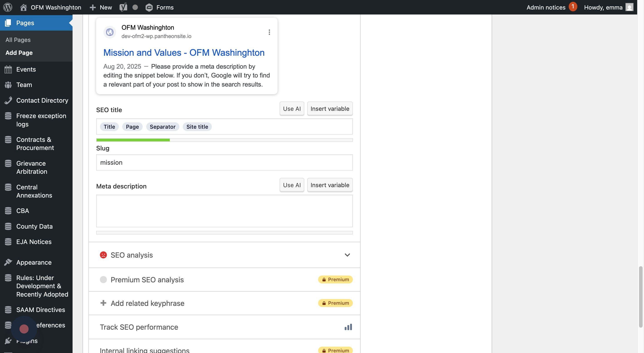Expand Premium SEO analysis panel
Viewport: 644px width, 353px height.
pyautogui.click(x=147, y=280)
